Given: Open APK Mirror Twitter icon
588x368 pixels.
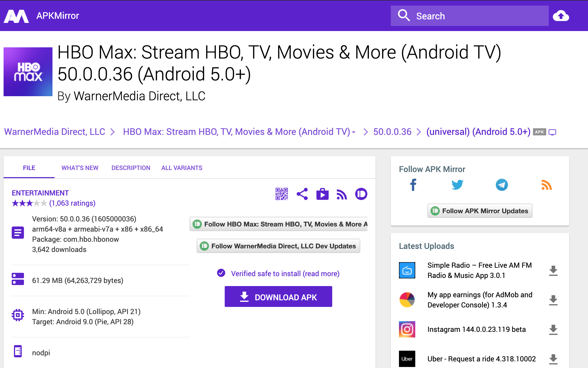Looking at the screenshot, I should point(457,185).
